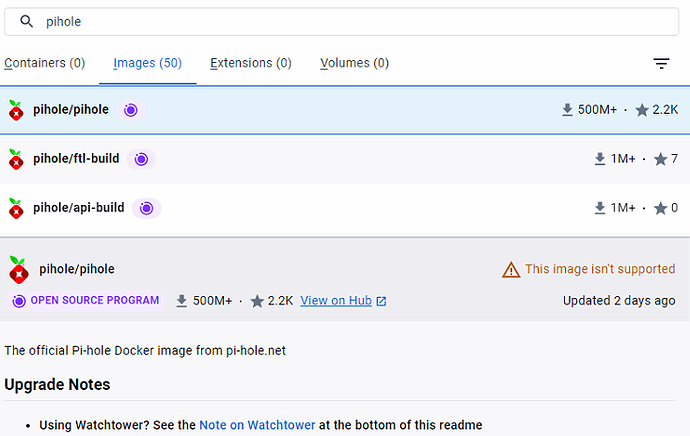
Task: Click the open source badge beside pihole/pihole
Action: pyautogui.click(x=130, y=110)
